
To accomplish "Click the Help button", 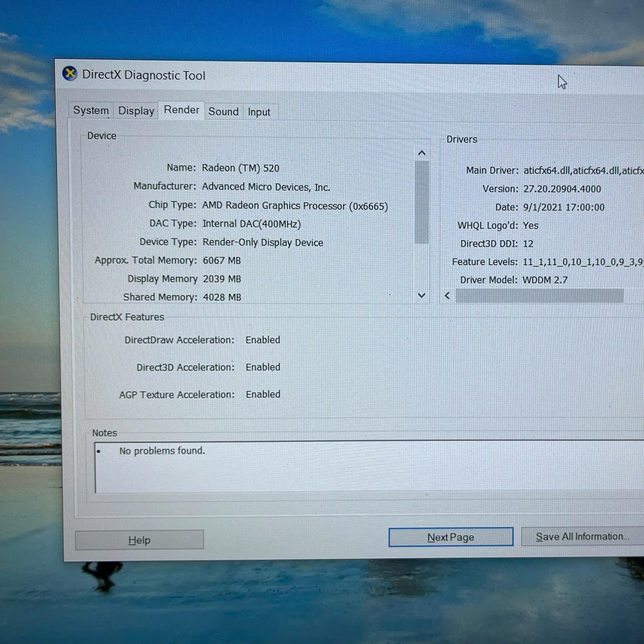I will click(139, 540).
